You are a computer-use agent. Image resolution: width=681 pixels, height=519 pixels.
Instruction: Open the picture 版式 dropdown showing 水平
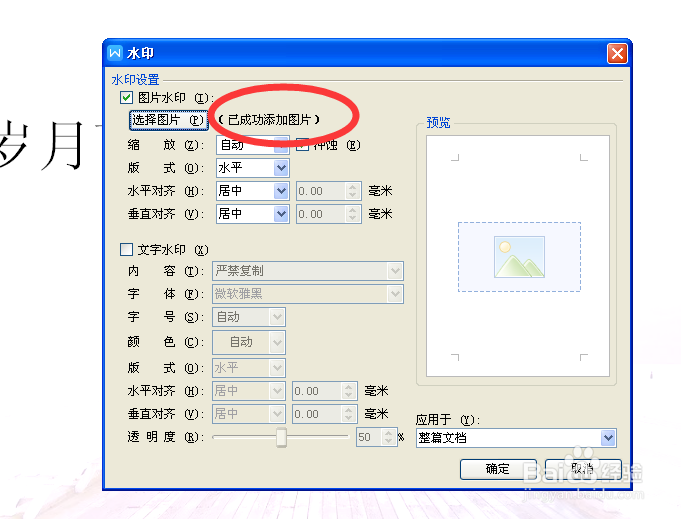253,168
